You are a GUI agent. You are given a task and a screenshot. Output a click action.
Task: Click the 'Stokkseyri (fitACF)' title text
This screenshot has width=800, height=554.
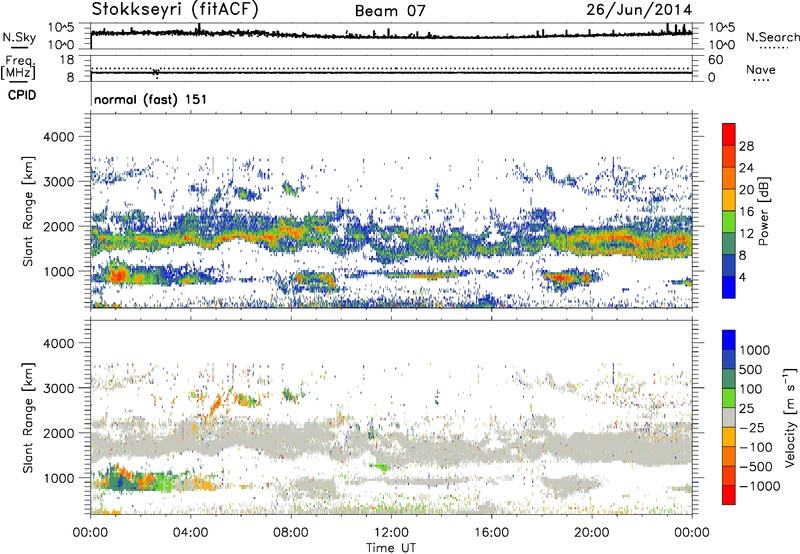pos(175,9)
